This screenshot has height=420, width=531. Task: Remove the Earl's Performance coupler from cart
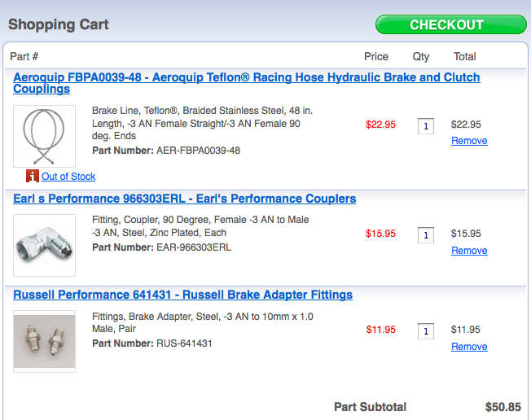[469, 251]
